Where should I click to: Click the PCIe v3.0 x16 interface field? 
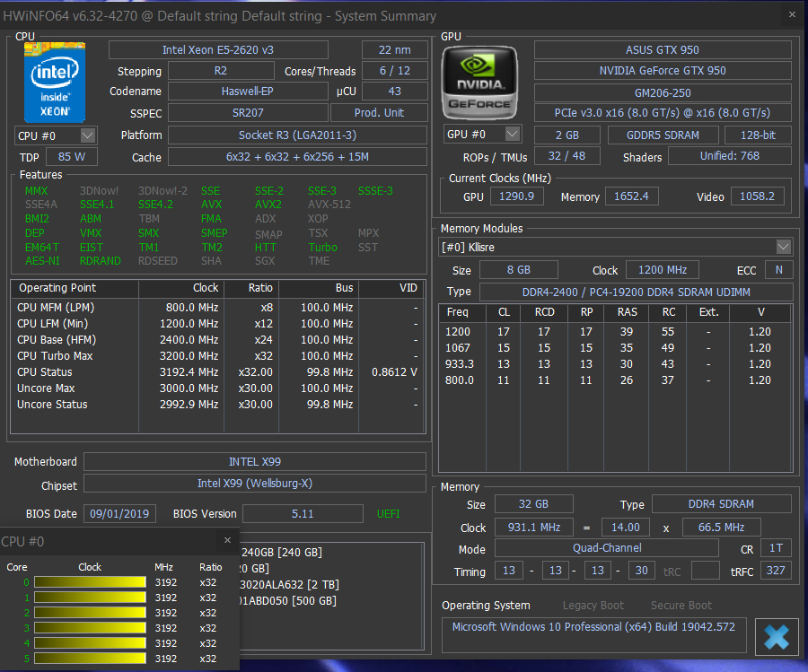663,113
